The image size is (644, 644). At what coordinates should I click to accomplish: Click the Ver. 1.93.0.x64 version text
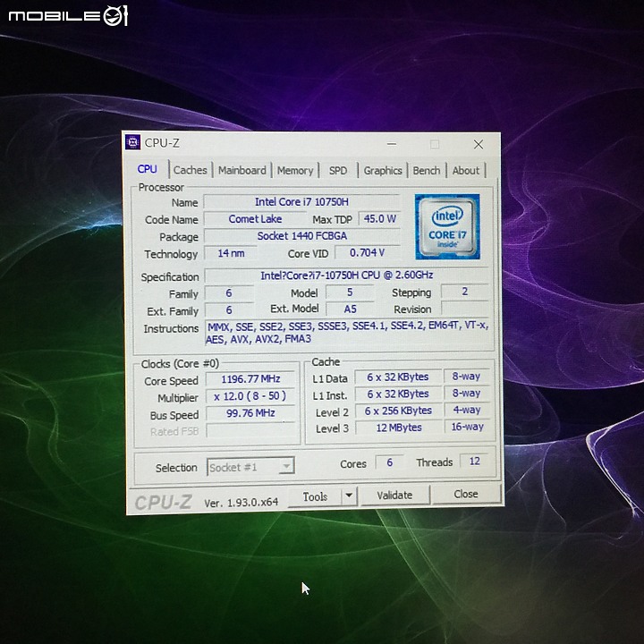[x=241, y=503]
